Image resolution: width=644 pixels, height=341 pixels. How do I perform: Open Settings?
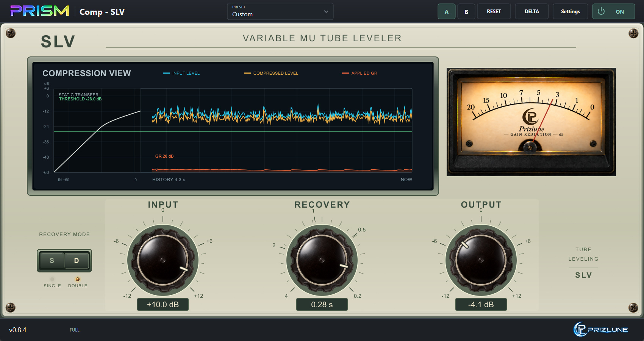(571, 11)
